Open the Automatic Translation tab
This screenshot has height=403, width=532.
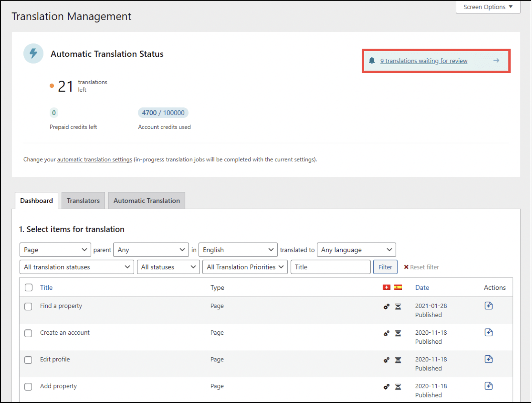[147, 201]
